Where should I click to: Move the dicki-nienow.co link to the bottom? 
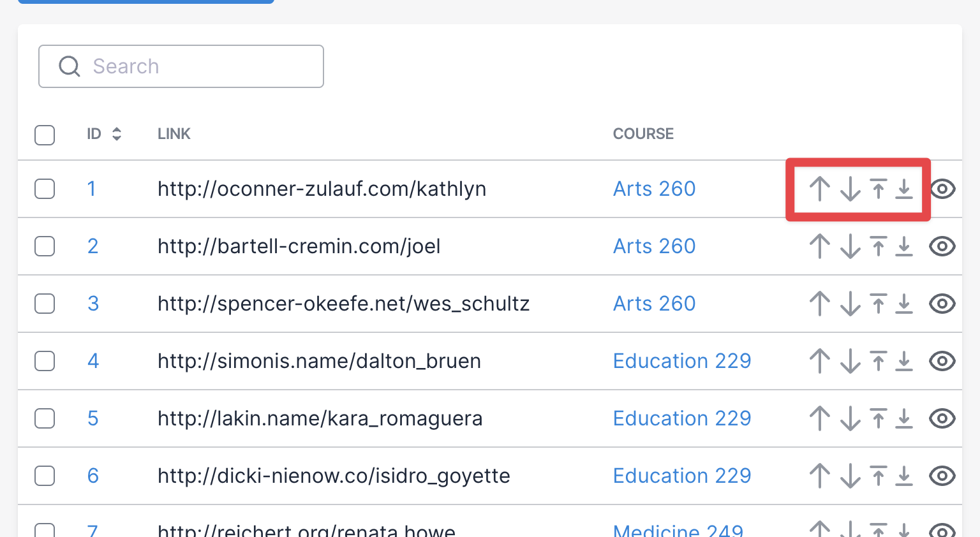[x=904, y=476]
